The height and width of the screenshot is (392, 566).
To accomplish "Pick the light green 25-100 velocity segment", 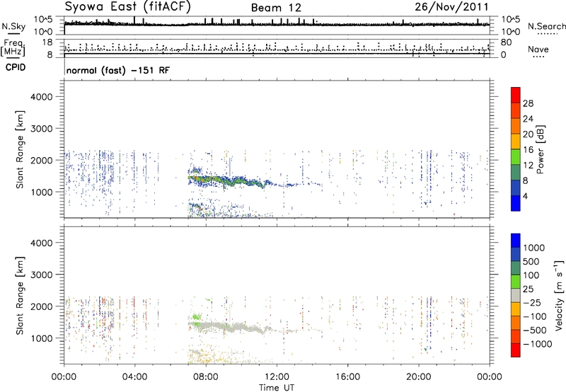I will (516, 282).
